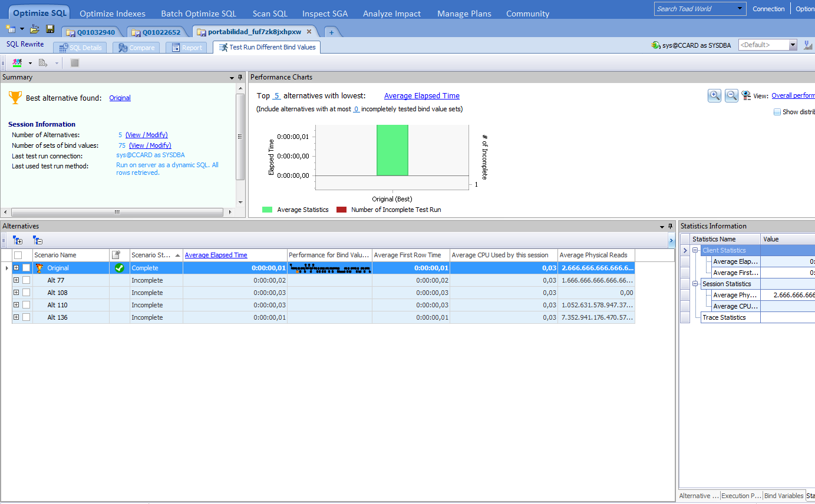Open the Report sub-tab
Viewport: 815px width, 504px height.
tap(187, 48)
